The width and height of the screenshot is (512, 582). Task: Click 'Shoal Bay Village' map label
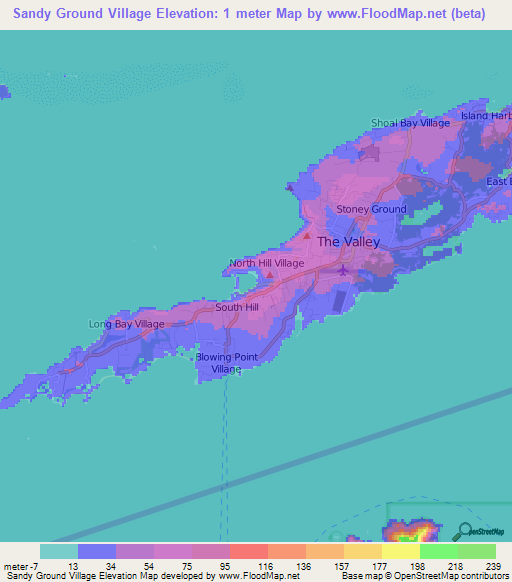(411, 123)
